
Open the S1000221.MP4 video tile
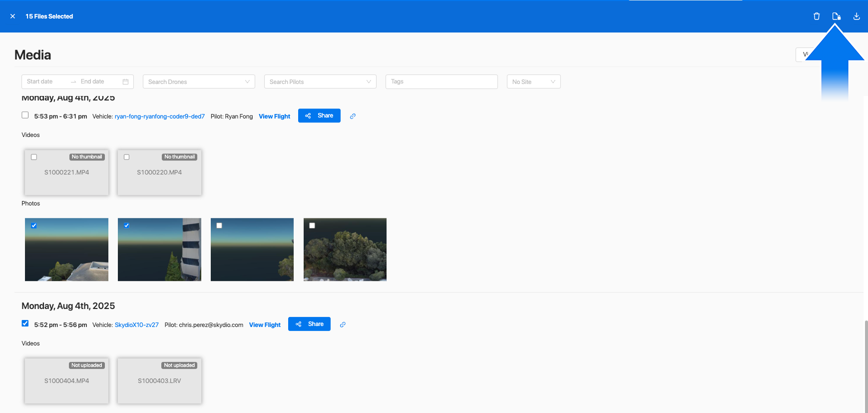(x=66, y=172)
